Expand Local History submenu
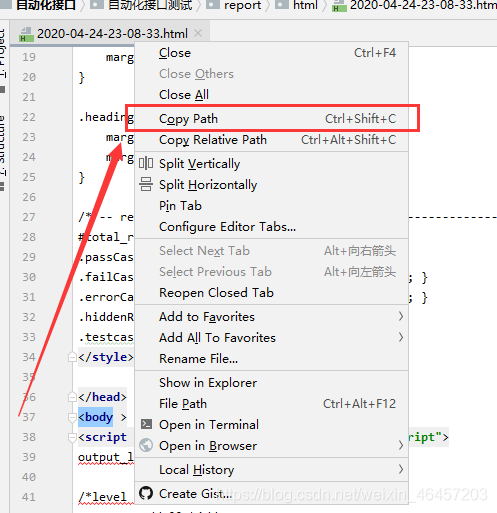 point(271,470)
